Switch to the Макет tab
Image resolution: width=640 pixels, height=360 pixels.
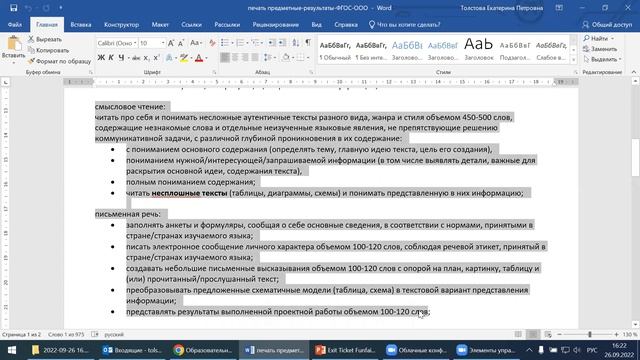coord(160,24)
